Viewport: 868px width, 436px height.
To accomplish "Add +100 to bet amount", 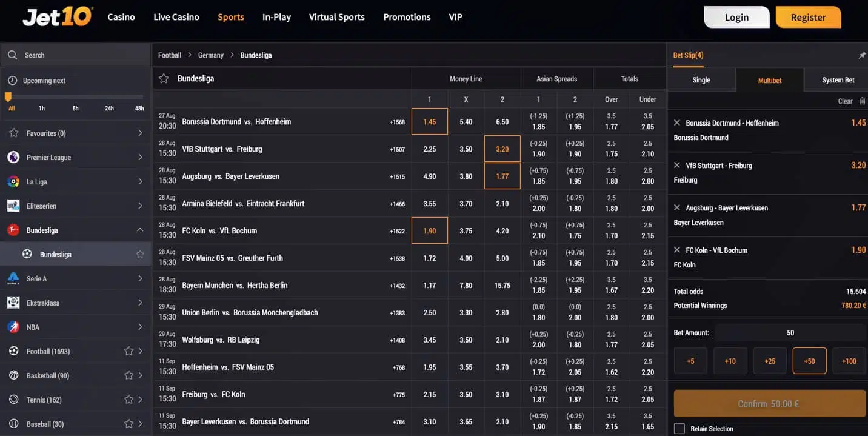I will pos(849,361).
